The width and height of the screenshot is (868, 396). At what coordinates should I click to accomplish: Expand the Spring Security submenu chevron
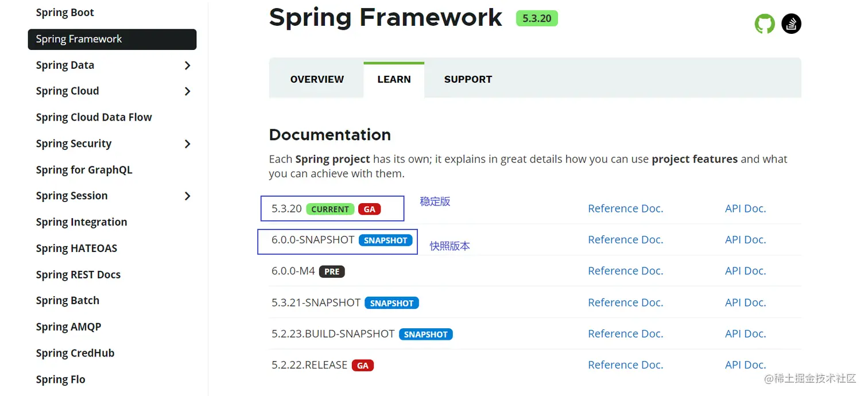click(187, 144)
